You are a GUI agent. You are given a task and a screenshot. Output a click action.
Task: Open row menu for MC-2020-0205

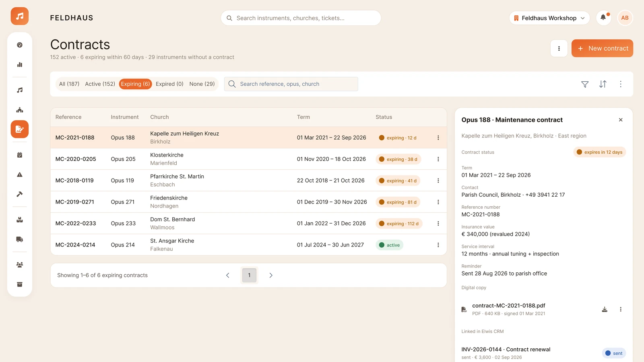coord(438,159)
